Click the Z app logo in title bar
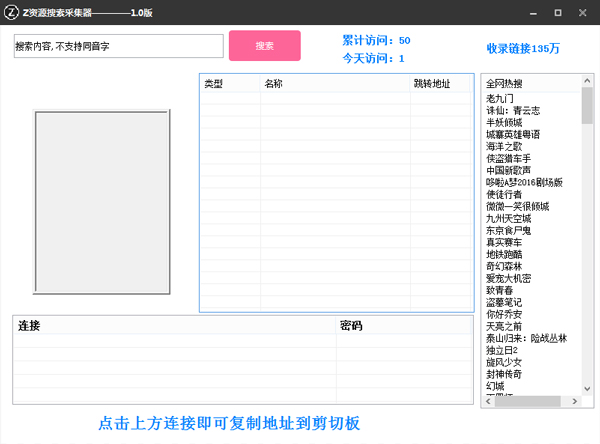 click(12, 12)
